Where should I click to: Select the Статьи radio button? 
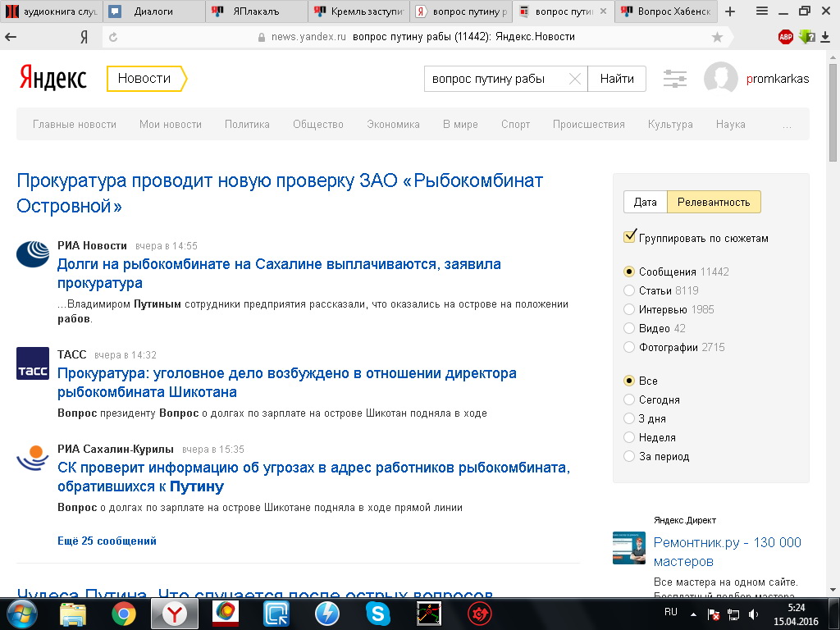pos(629,290)
